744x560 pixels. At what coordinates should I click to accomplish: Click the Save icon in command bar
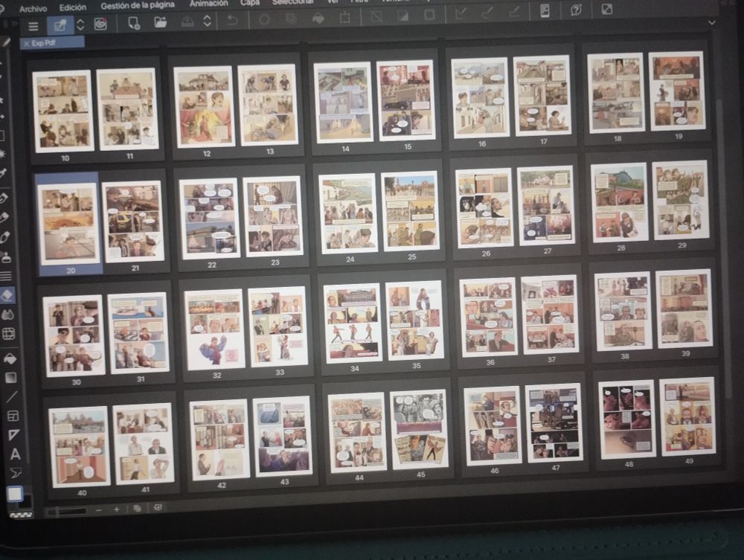pos(187,22)
